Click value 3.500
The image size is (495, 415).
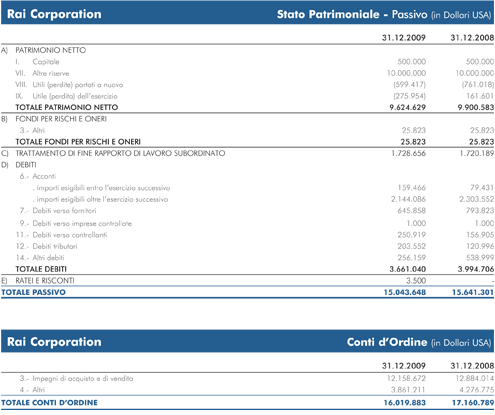tap(416, 281)
